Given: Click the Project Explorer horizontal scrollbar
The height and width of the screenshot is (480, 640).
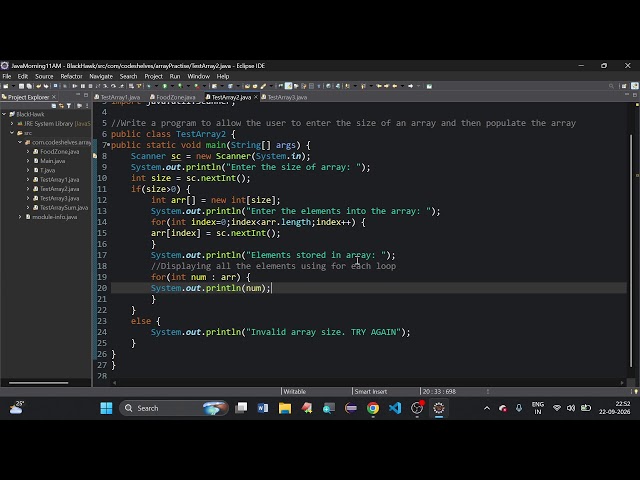Looking at the screenshot, I should tap(38, 383).
